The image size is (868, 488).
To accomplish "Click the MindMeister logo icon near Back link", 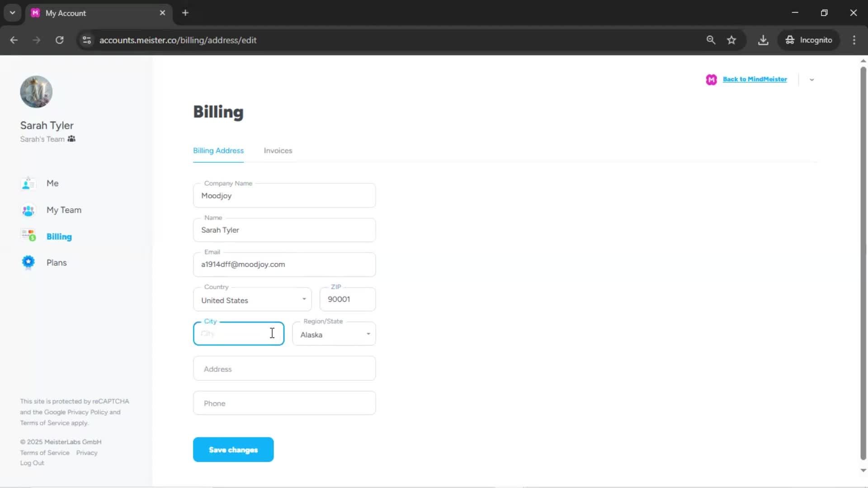I will click(711, 80).
